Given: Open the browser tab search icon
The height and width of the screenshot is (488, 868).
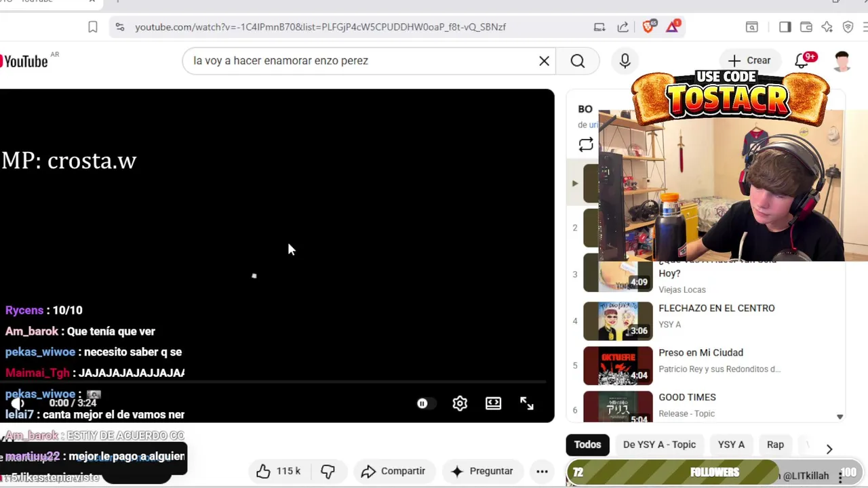Looking at the screenshot, I should (752, 27).
